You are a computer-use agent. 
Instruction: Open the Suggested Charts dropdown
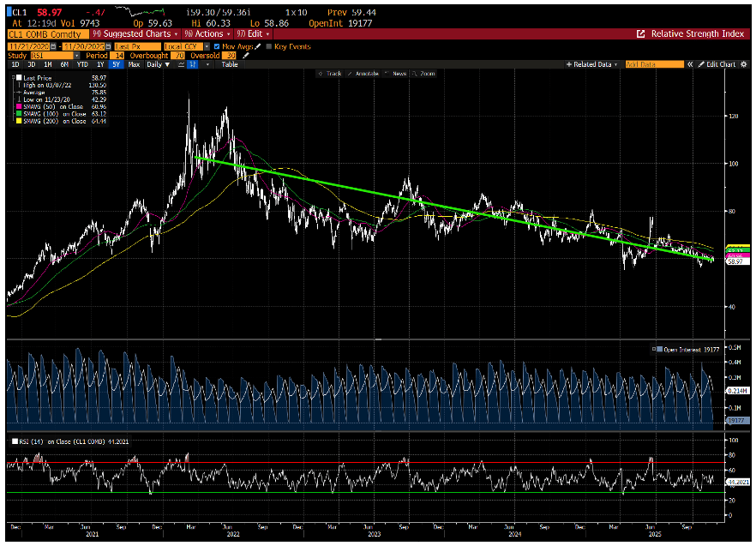coord(135,33)
